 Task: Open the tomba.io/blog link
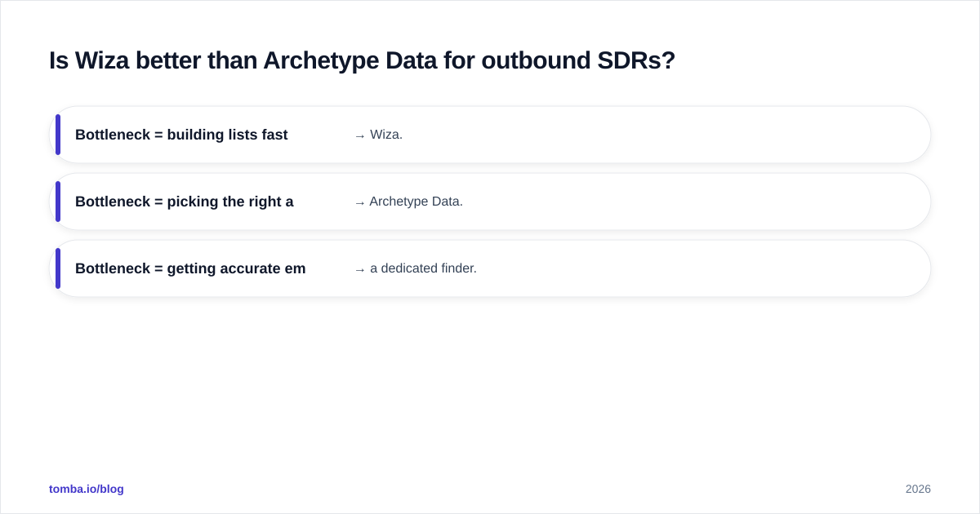87,489
